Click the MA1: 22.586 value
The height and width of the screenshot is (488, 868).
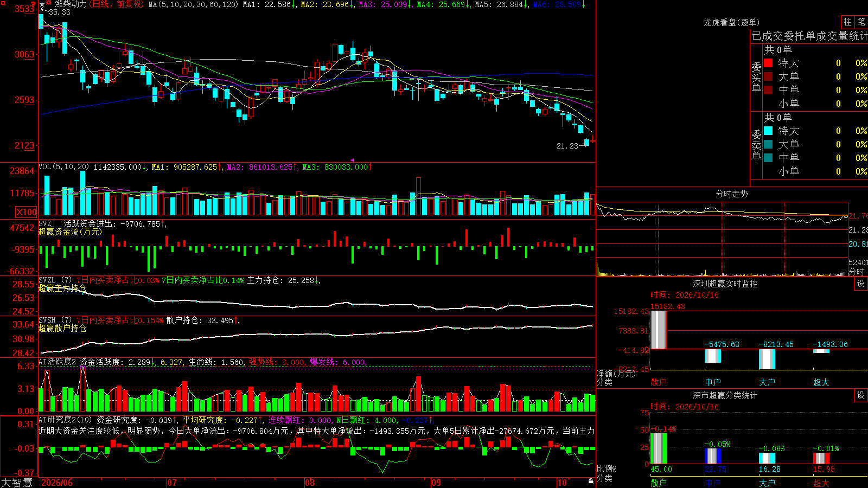[269, 4]
